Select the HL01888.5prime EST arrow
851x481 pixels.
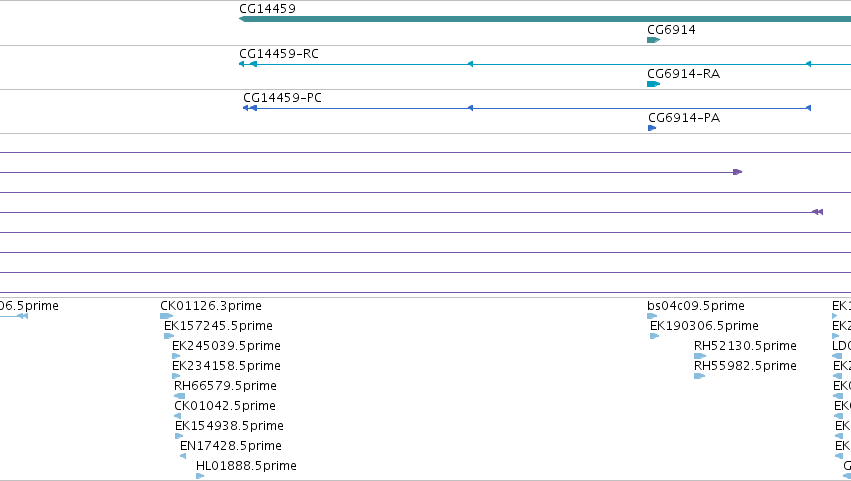[200, 476]
